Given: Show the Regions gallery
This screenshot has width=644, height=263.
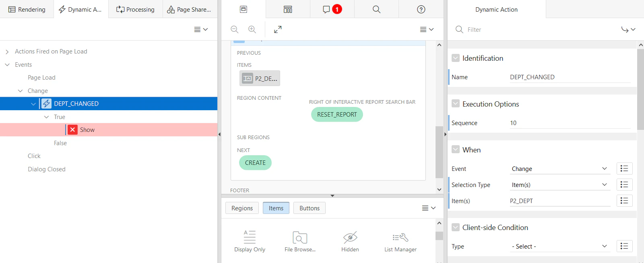Looking at the screenshot, I should 242,208.
